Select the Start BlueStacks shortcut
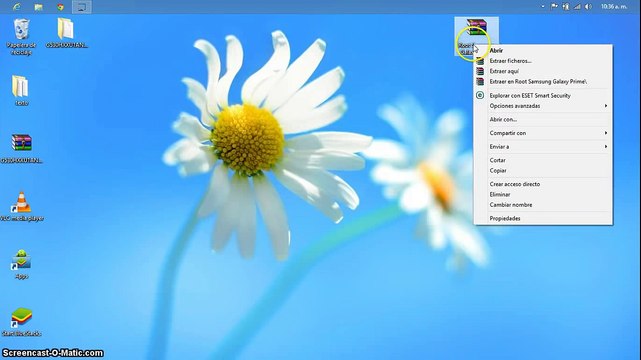The image size is (641, 360). coord(21,322)
